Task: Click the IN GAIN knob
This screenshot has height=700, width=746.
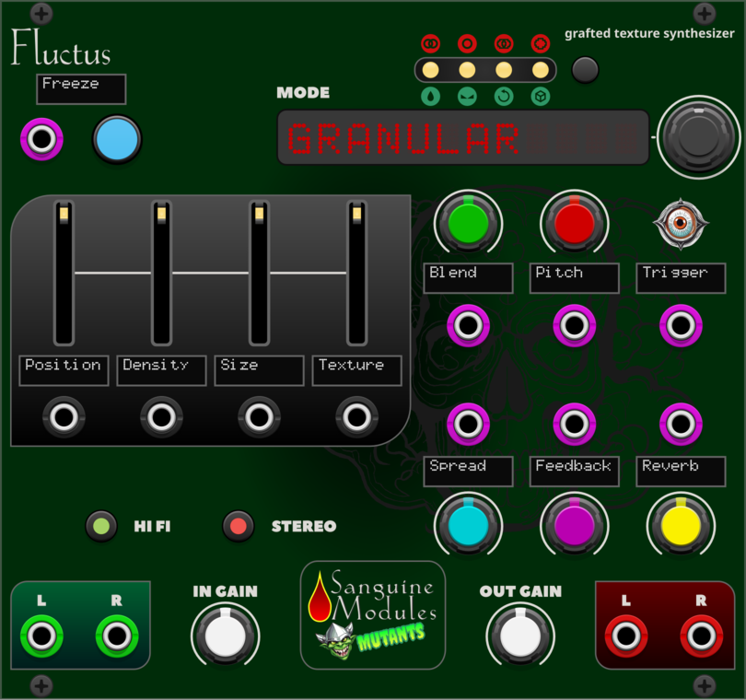Action: tap(225, 636)
